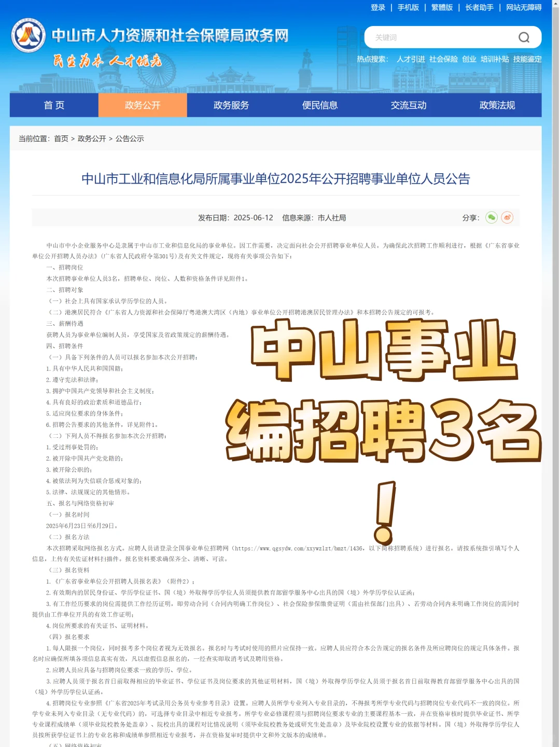Open the 交流互动 navigation menu
Viewport: 560px width, 747px height.
point(409,105)
